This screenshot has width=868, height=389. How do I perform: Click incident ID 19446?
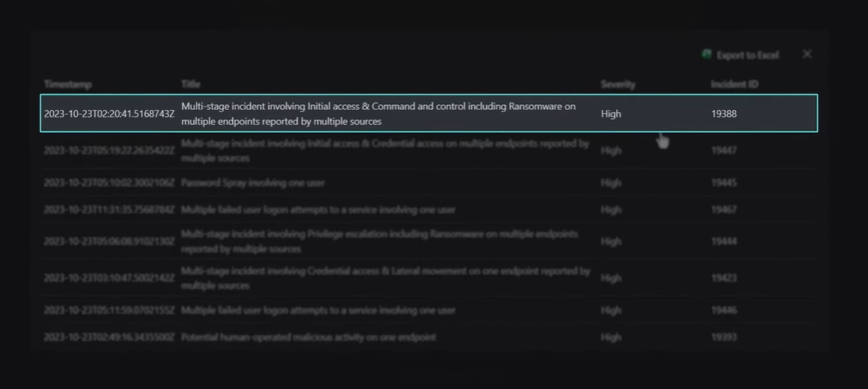(724, 311)
